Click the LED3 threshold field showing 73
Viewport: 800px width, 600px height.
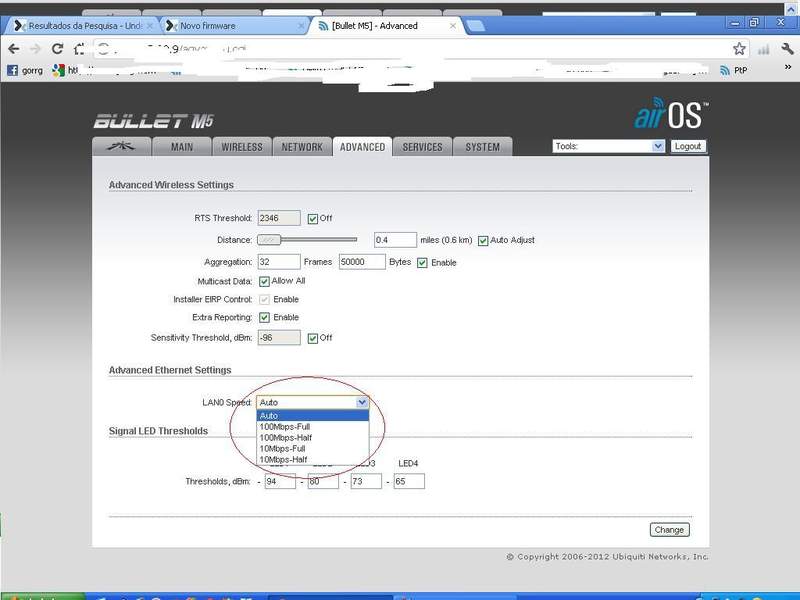click(366, 481)
